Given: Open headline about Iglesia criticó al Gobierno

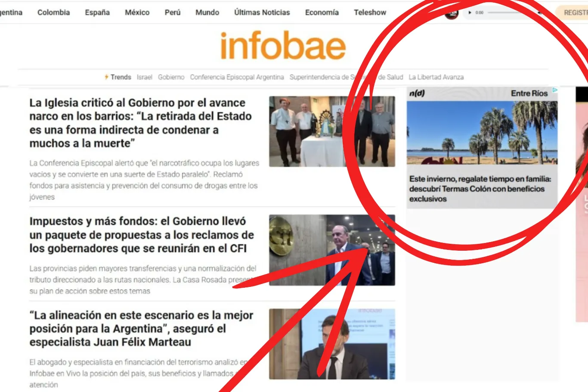Looking at the screenshot, I should click(x=140, y=123).
